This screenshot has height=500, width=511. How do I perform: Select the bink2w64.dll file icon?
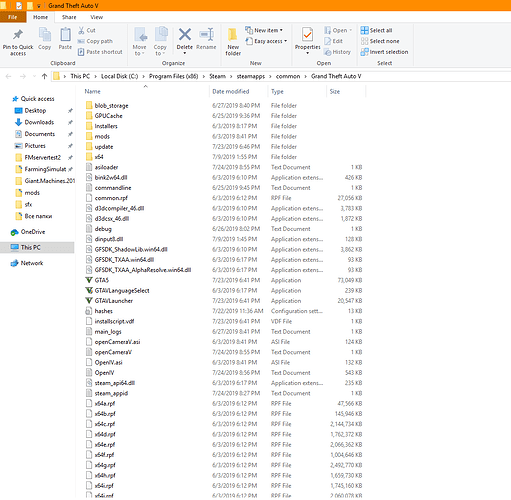[89, 177]
